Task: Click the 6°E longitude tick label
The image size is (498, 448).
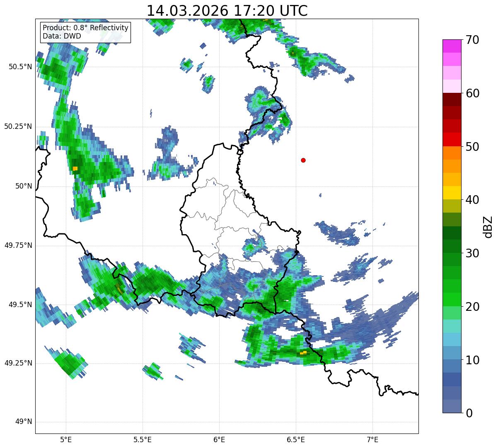Action: click(219, 439)
